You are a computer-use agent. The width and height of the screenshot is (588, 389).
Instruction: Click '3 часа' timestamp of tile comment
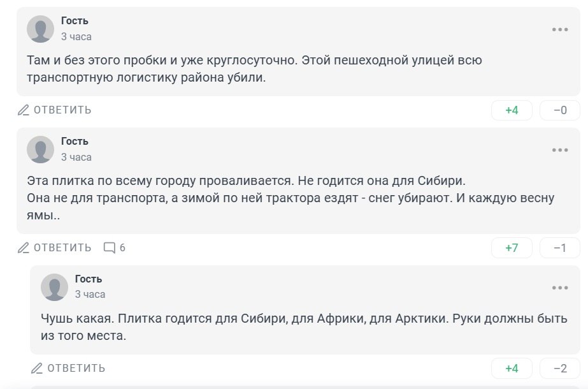(76, 157)
